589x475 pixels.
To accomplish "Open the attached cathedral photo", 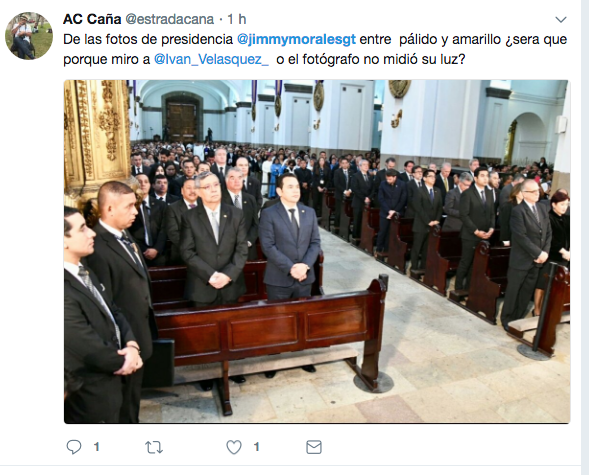I will point(317,252).
